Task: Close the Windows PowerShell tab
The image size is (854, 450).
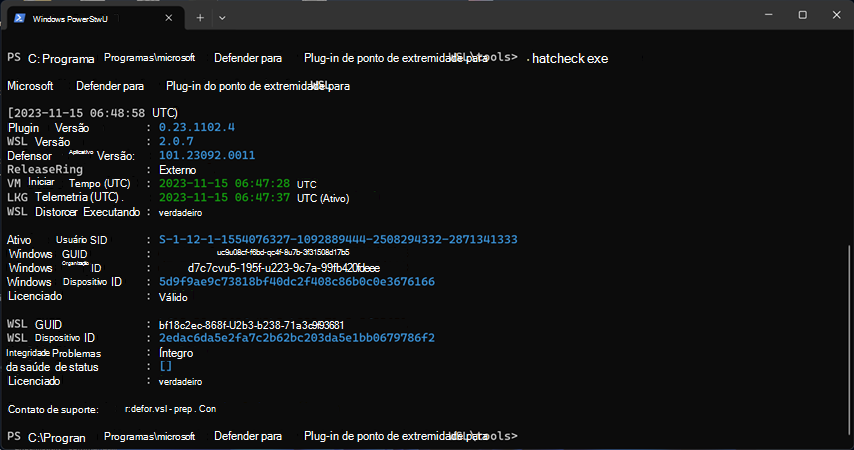Action: tap(169, 18)
